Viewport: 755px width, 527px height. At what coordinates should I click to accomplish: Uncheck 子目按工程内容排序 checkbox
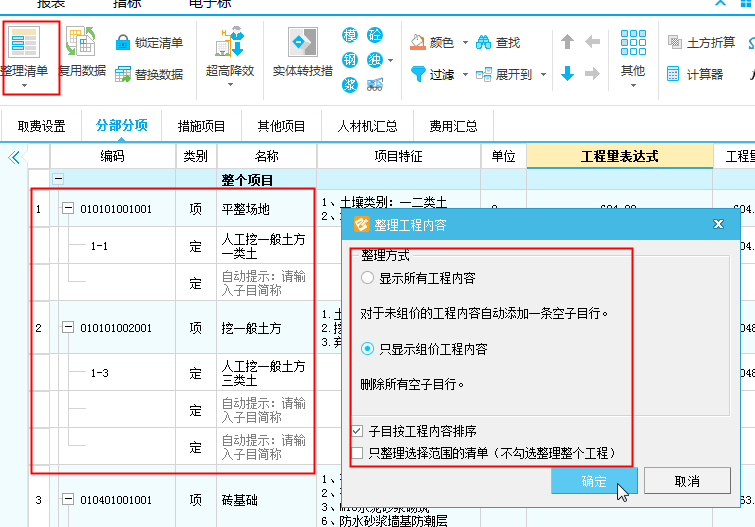(x=358, y=432)
